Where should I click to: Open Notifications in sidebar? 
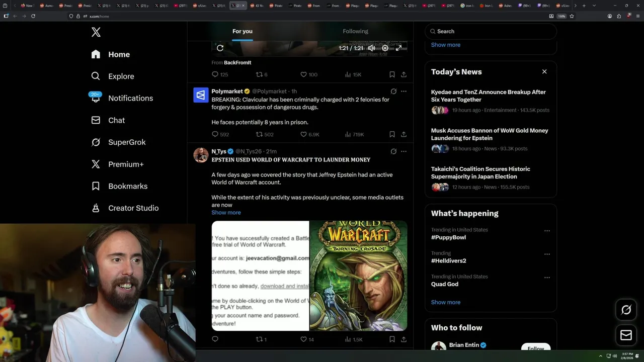click(x=122, y=98)
